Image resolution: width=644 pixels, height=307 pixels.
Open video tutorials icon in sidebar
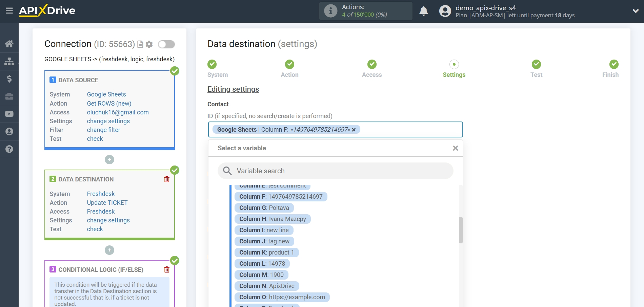pyautogui.click(x=9, y=114)
